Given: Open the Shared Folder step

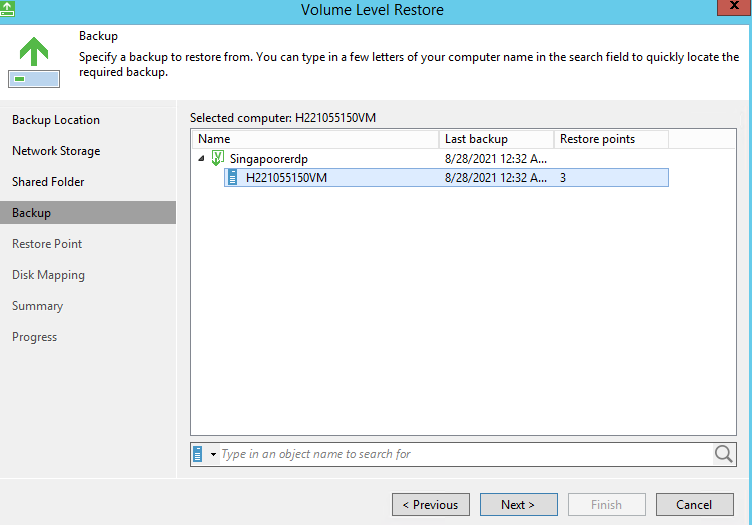Looking at the screenshot, I should pyautogui.click(x=48, y=182).
